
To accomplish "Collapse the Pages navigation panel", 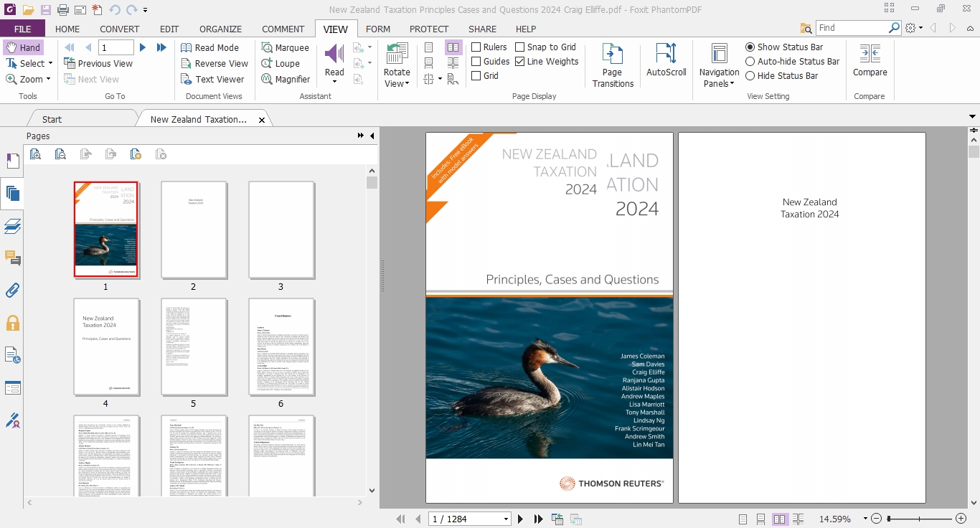I will click(372, 136).
